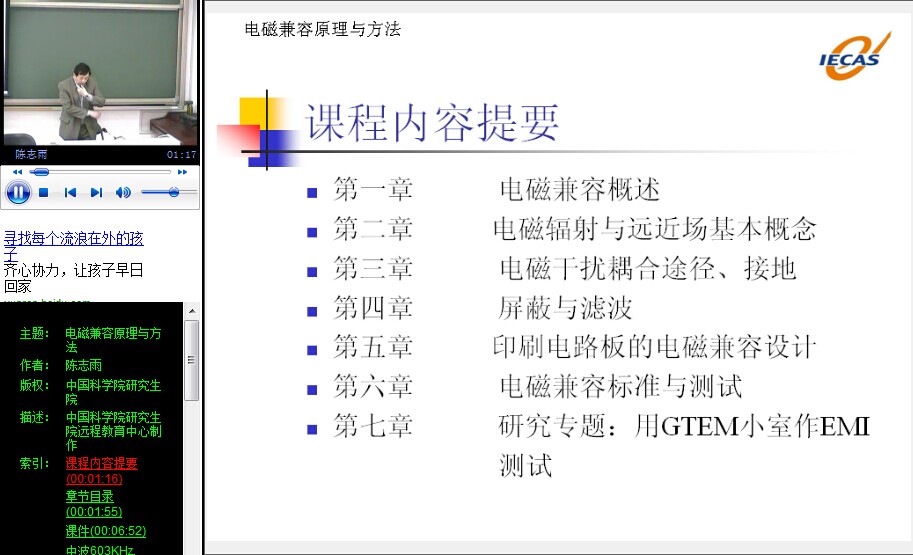Click the lecturer video thumbnail

tap(100, 73)
